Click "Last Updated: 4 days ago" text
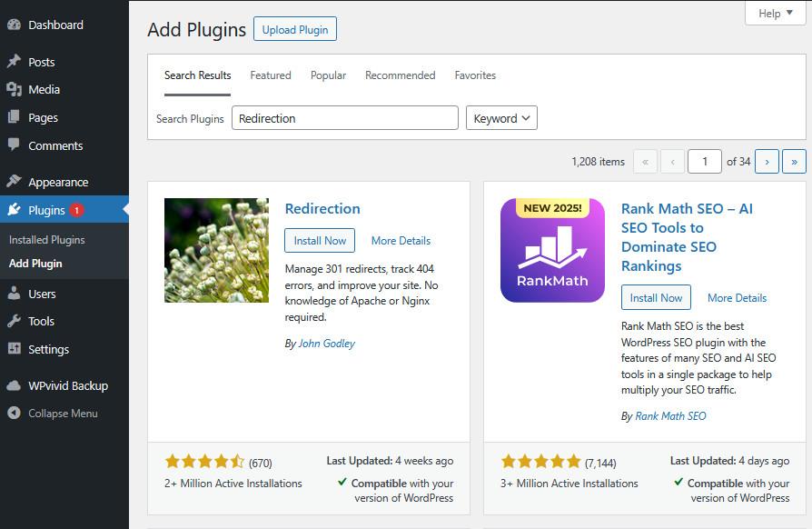812x529 pixels. (729, 461)
